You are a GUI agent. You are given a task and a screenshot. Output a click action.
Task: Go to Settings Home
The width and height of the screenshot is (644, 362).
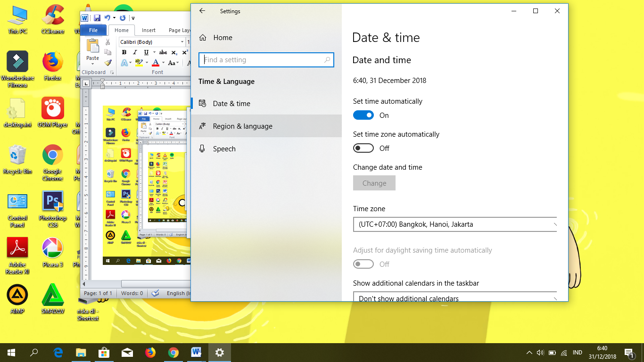point(222,38)
